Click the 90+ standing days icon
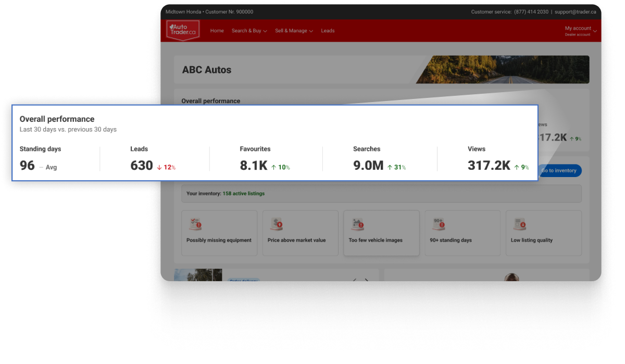This screenshot has height=364, width=625. [439, 224]
